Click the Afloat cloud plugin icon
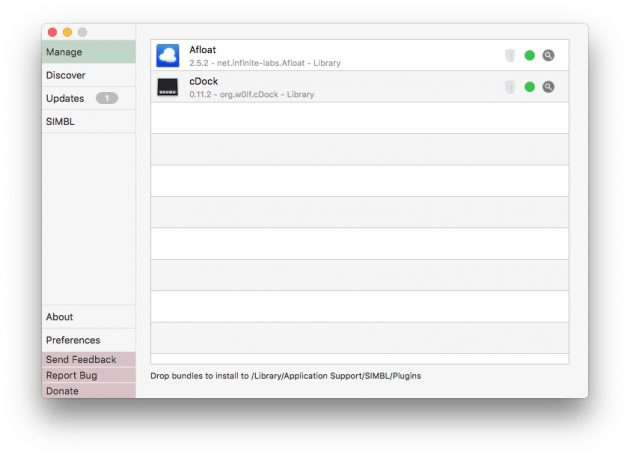 pyautogui.click(x=168, y=55)
